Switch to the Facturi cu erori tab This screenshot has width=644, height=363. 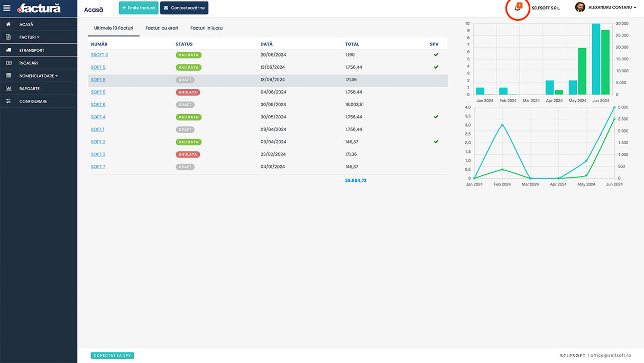click(162, 28)
